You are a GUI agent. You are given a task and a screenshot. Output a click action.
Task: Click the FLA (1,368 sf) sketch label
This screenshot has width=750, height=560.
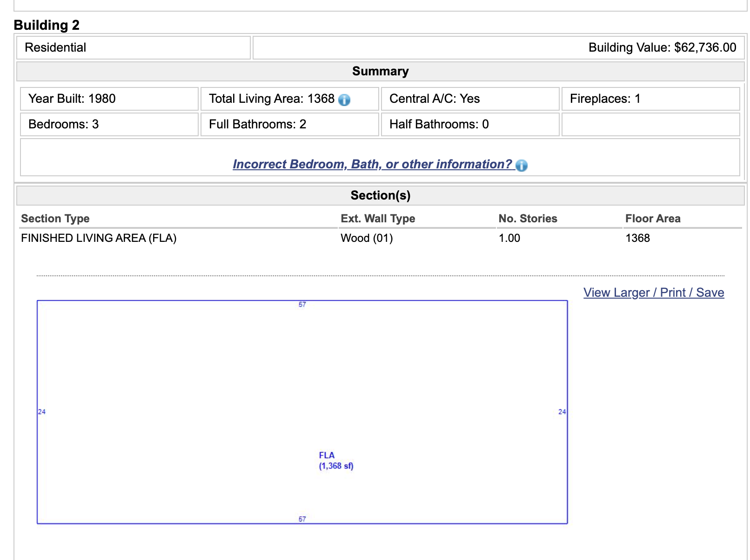pos(335,460)
